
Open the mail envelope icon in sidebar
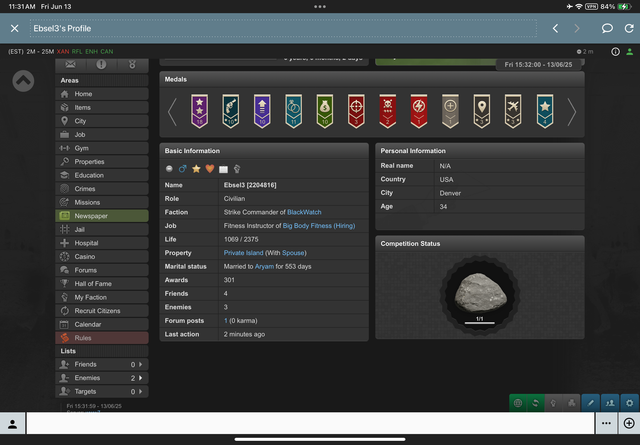click(x=71, y=65)
